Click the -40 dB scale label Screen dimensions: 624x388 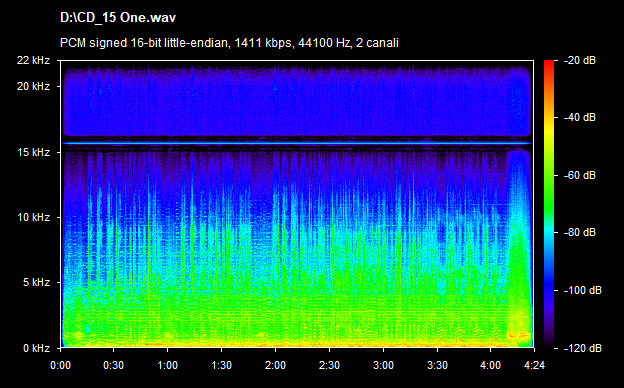coord(580,117)
